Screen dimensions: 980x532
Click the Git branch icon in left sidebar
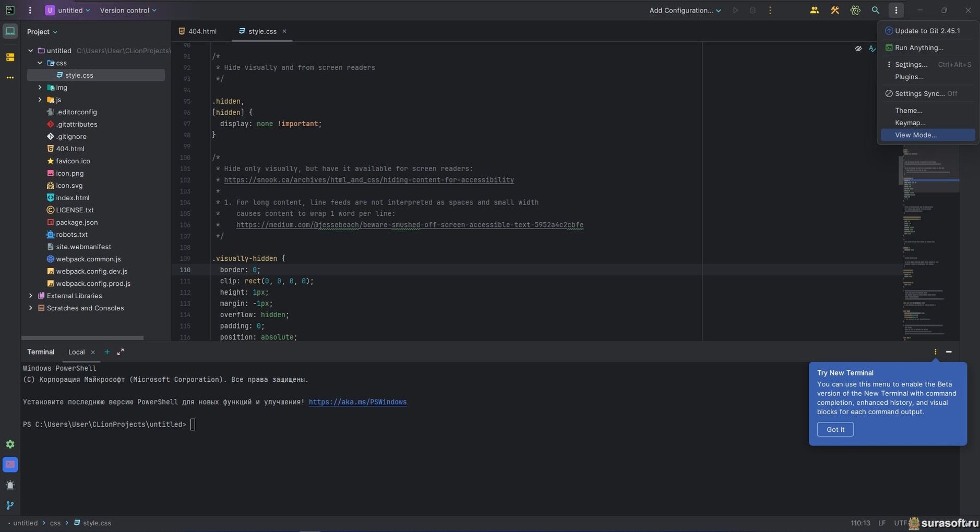[x=10, y=505]
